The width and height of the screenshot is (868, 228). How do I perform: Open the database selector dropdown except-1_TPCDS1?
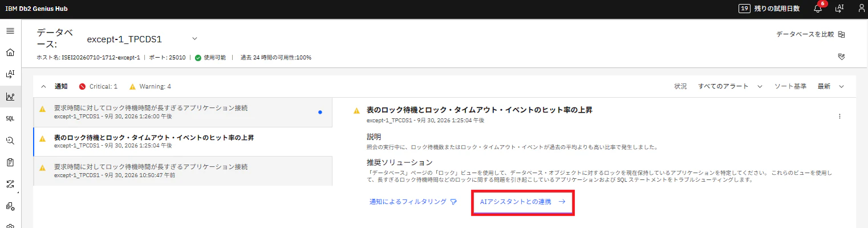pos(142,39)
